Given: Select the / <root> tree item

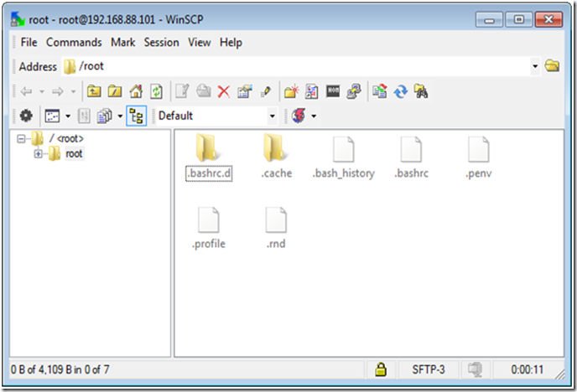Looking at the screenshot, I should pos(66,138).
